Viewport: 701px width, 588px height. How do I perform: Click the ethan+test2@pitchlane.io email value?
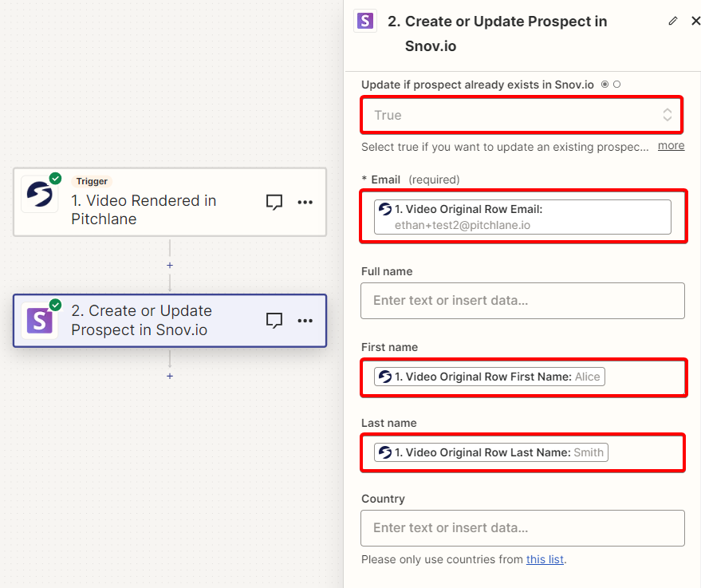pos(463,225)
